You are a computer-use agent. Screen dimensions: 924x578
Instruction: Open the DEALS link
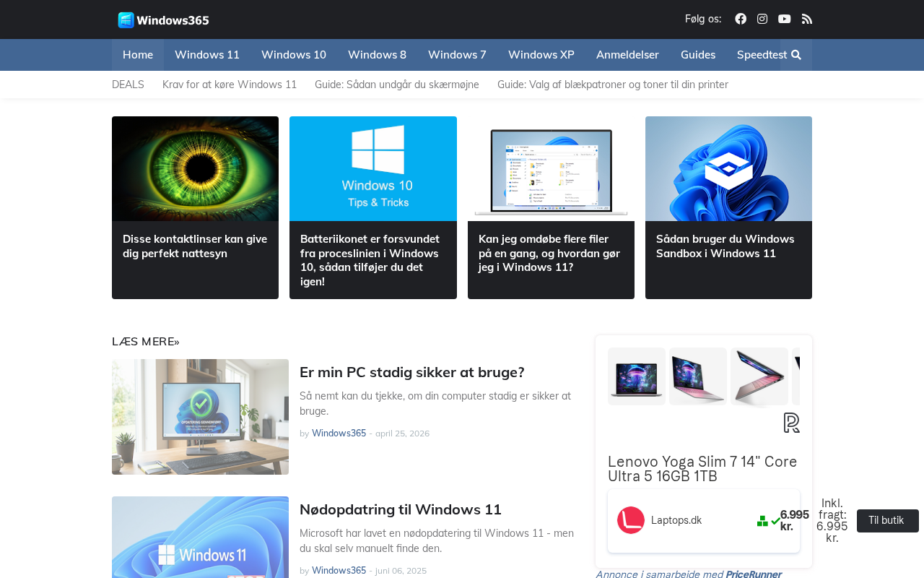pyautogui.click(x=128, y=85)
